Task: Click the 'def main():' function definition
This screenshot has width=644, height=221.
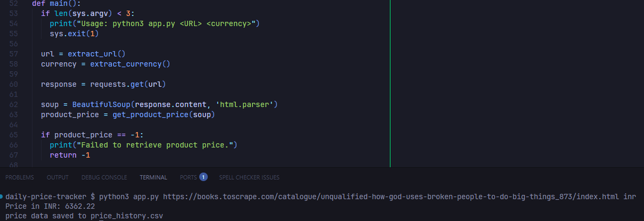Action: (x=56, y=3)
